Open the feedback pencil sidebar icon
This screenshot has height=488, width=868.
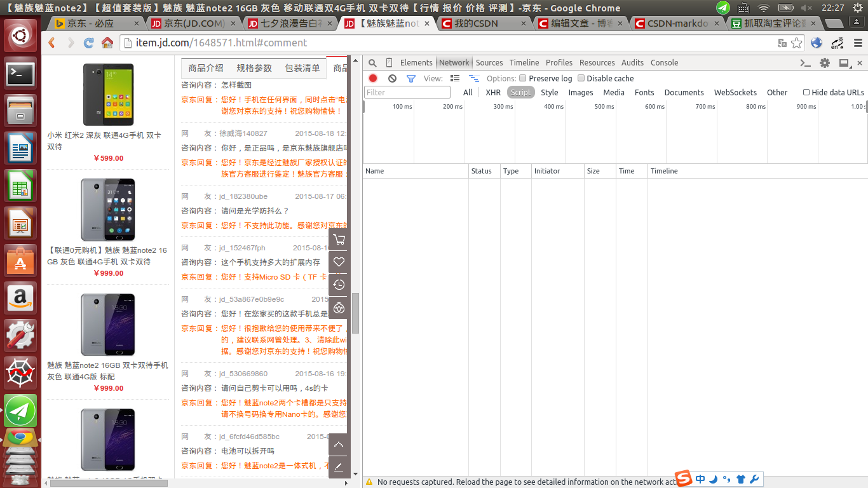339,467
